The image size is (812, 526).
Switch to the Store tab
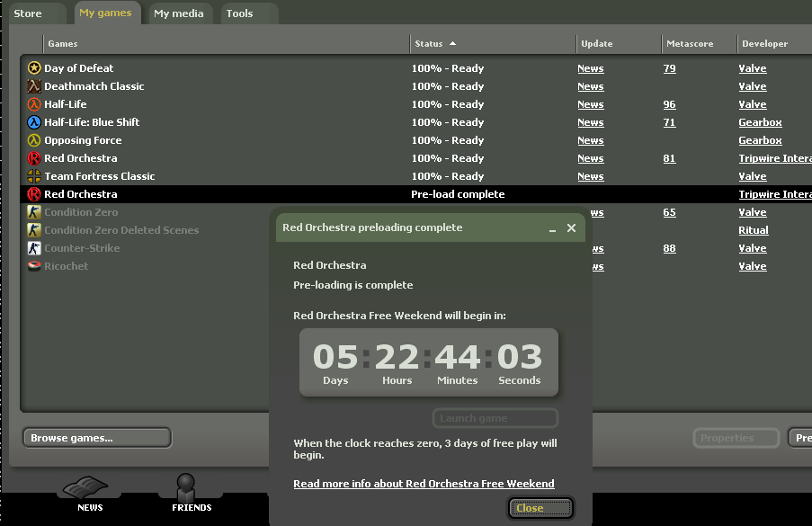pos(37,13)
